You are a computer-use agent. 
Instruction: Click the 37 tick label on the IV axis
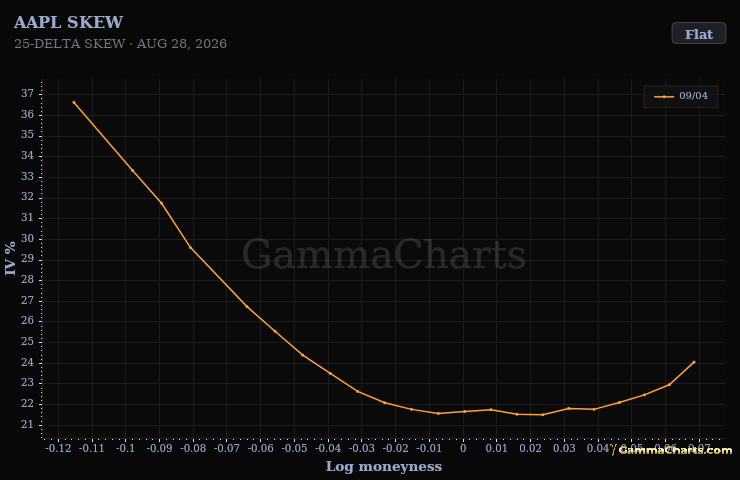[27, 94]
